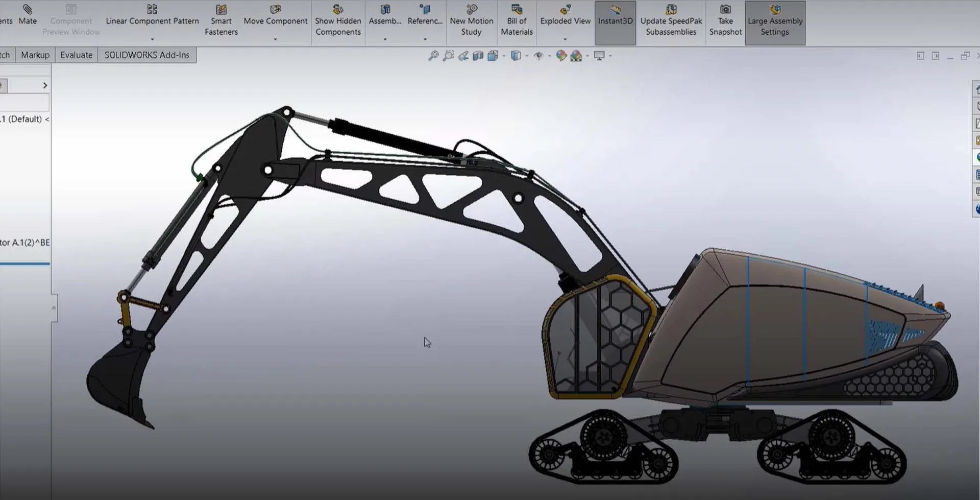Screen dimensions: 980x500
Task: Click the Mate tool
Action: click(28, 15)
